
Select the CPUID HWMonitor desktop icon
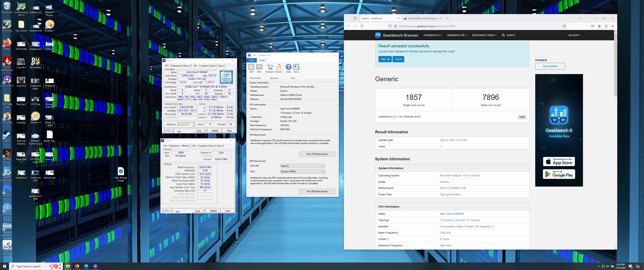(7, 64)
